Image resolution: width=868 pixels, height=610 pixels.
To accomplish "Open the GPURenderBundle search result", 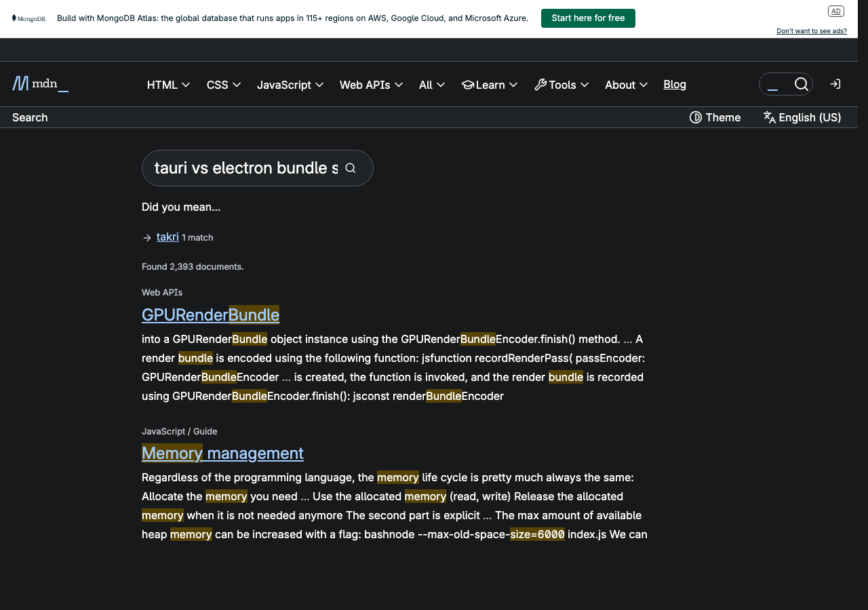I will click(x=210, y=314).
